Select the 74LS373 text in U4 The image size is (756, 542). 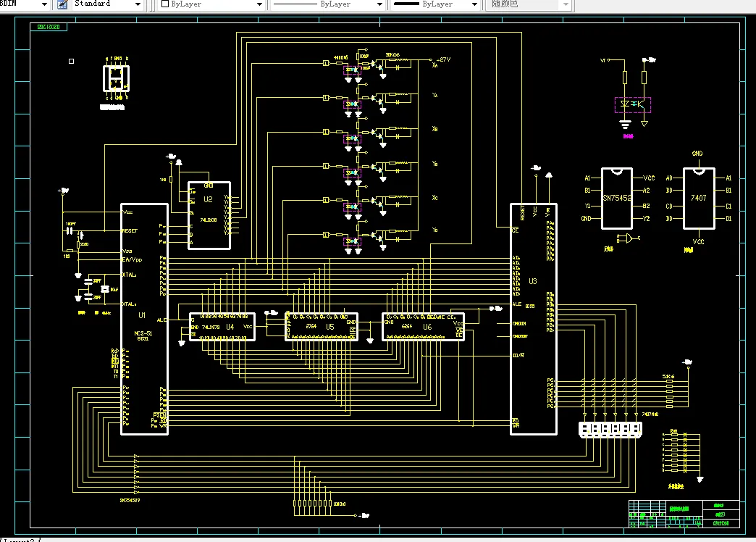pyautogui.click(x=211, y=327)
